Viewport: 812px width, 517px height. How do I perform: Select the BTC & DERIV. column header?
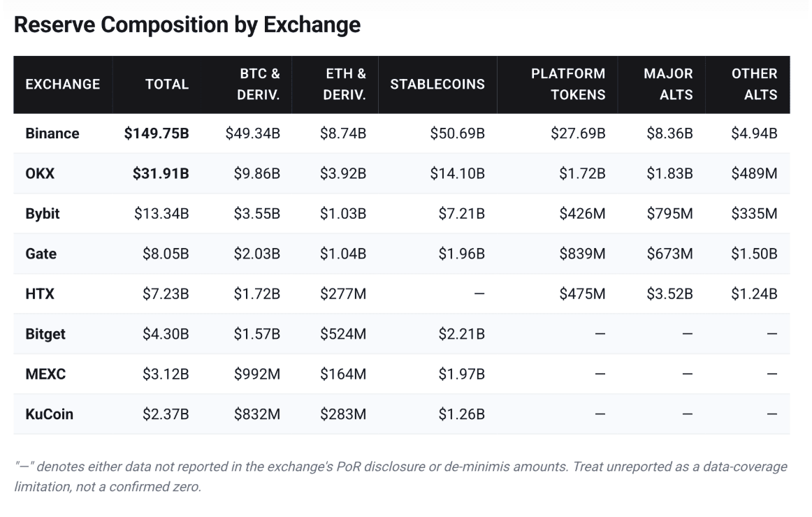click(x=258, y=85)
